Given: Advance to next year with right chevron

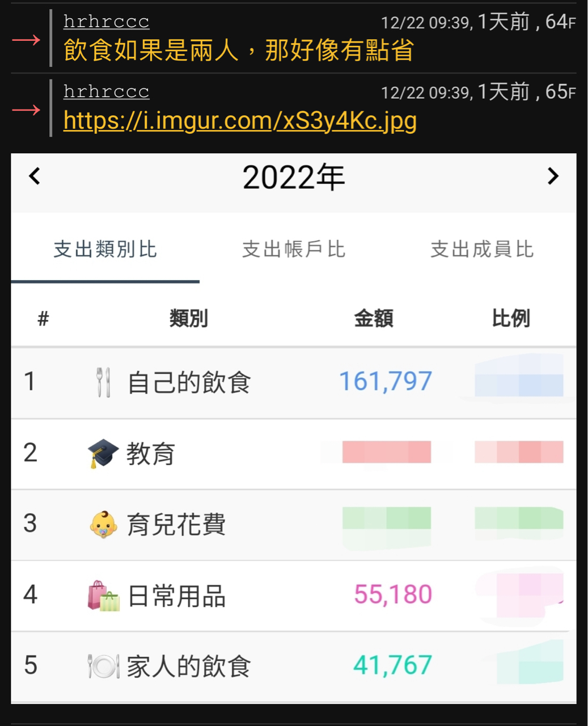Looking at the screenshot, I should [x=553, y=176].
